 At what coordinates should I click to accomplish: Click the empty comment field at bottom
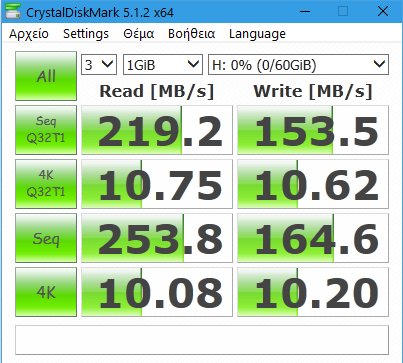[202, 340]
